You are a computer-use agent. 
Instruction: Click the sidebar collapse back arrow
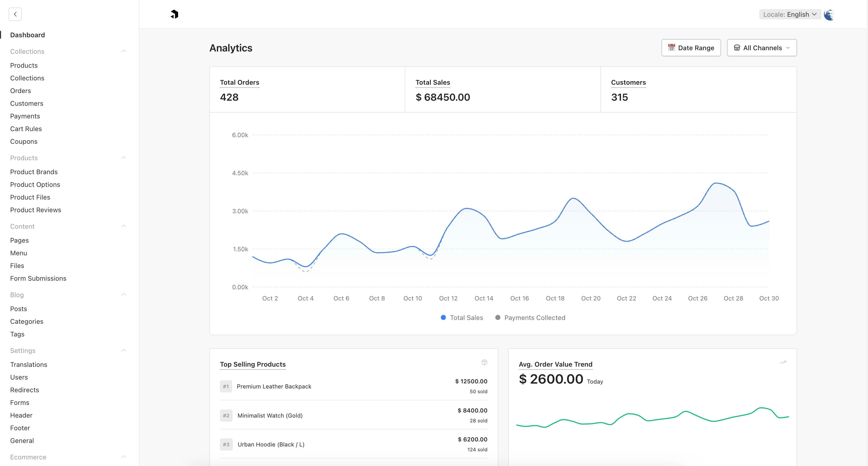coord(15,14)
